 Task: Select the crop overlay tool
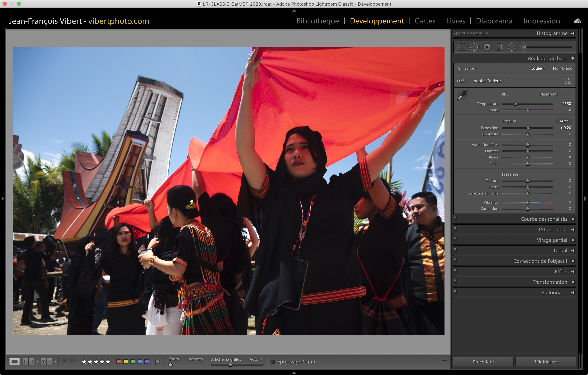coord(461,47)
